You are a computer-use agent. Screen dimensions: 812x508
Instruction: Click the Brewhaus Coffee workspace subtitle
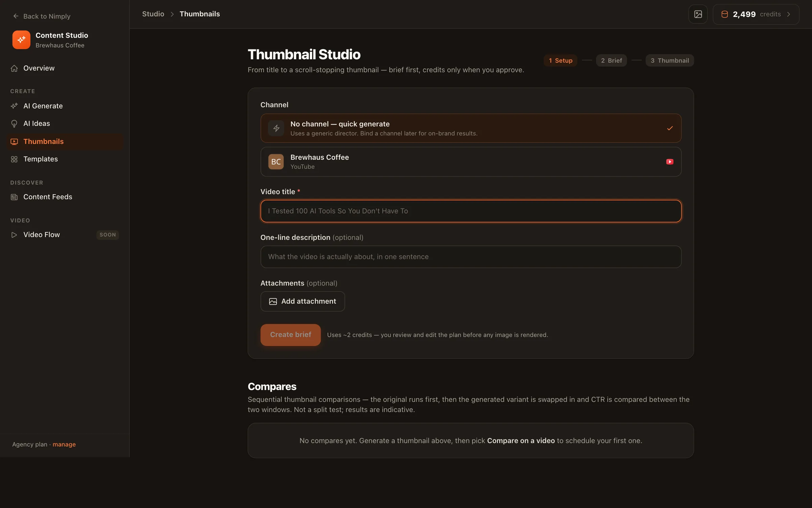point(60,45)
